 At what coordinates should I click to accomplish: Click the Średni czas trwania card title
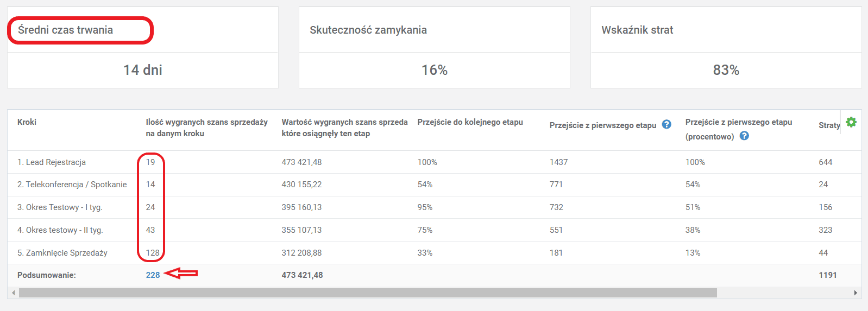pyautogui.click(x=65, y=30)
